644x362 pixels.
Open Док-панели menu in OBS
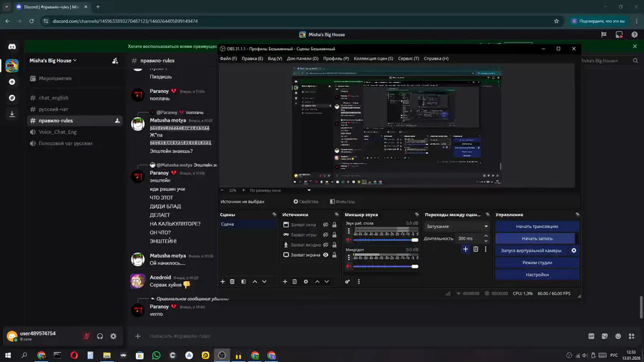tap(302, 59)
